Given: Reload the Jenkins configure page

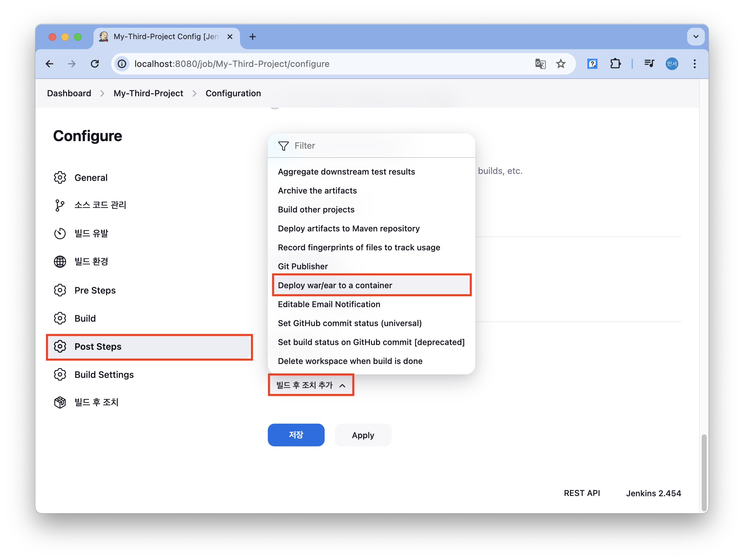Looking at the screenshot, I should 95,64.
